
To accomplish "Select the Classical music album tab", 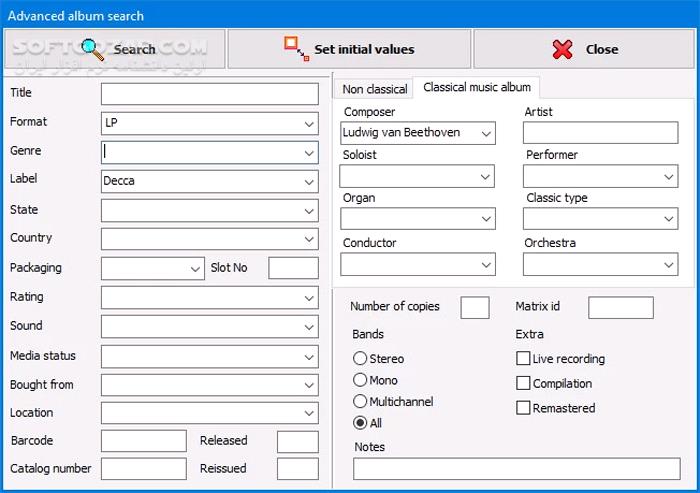I will tap(478, 87).
